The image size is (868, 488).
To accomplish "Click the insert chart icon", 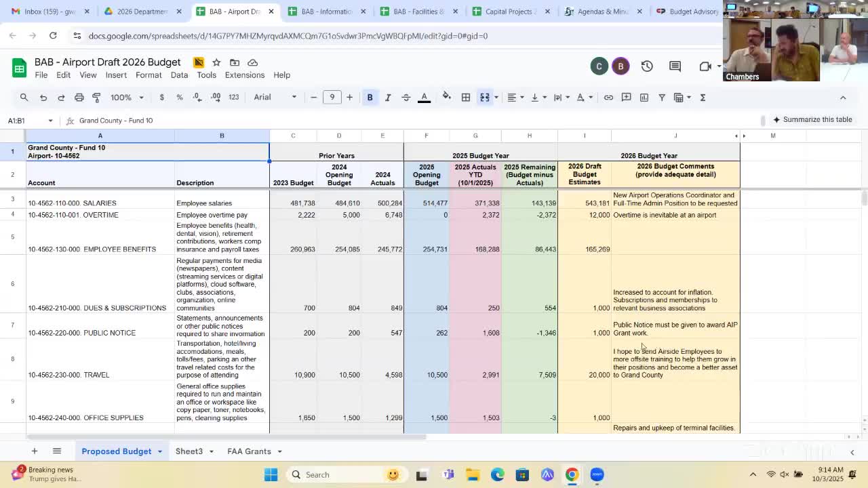I will [644, 98].
